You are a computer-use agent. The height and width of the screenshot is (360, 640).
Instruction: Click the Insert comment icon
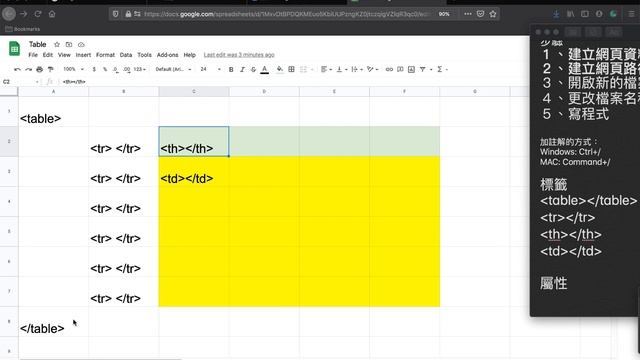click(x=400, y=69)
